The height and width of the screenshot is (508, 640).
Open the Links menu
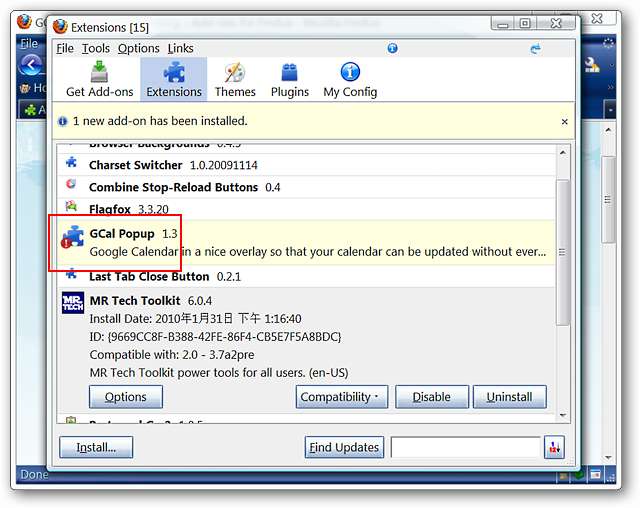coord(180,49)
